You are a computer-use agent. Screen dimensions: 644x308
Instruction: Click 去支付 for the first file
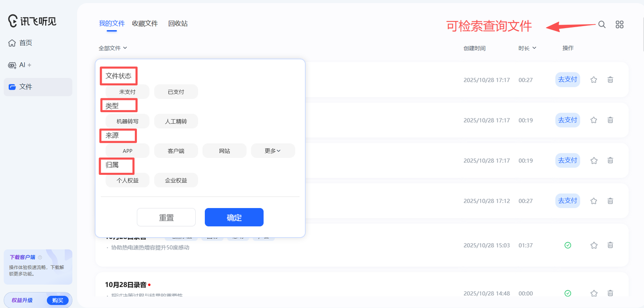point(568,79)
